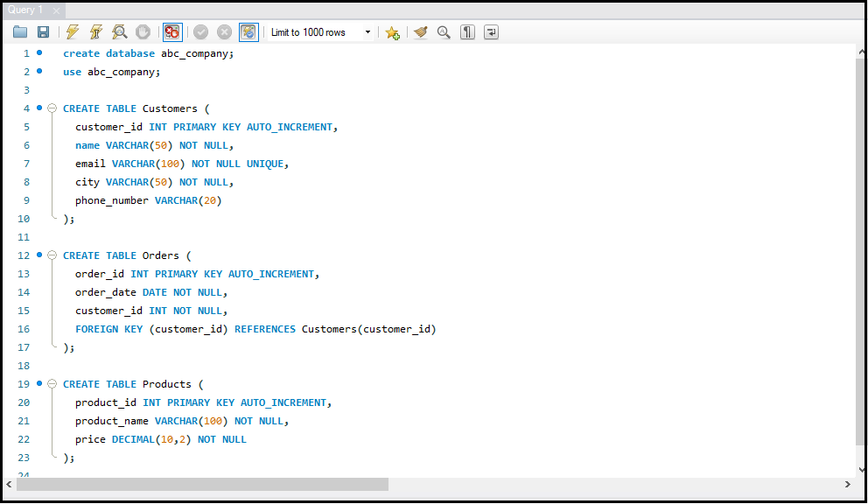The image size is (868, 504).
Task: Switch to the Query 1 tab
Action: [x=25, y=10]
